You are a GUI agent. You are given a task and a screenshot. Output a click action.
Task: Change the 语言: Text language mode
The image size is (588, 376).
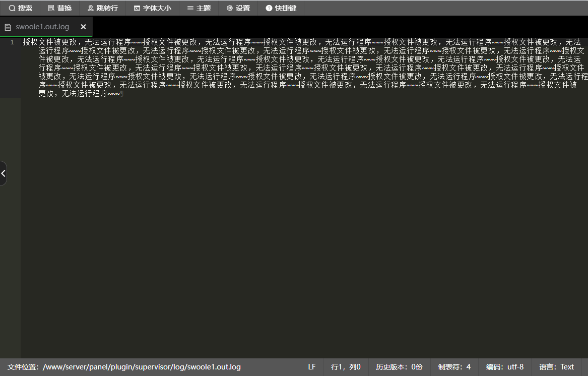(556, 366)
